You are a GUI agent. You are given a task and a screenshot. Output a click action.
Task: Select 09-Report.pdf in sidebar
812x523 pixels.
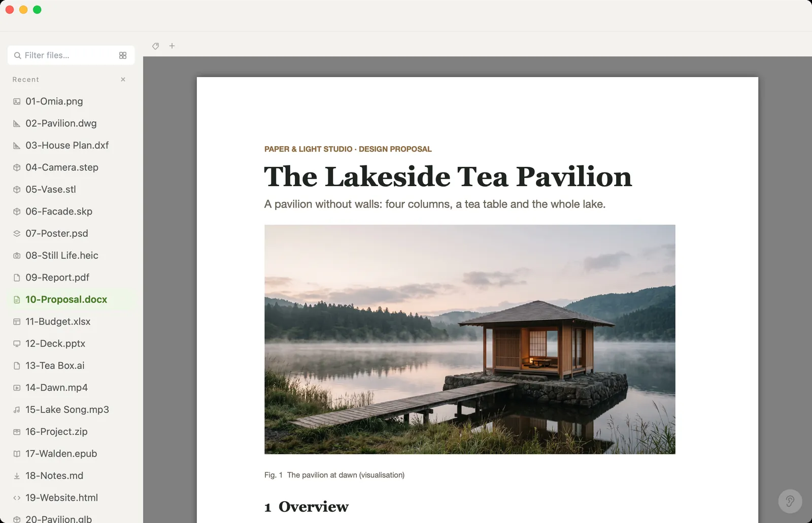(71, 277)
